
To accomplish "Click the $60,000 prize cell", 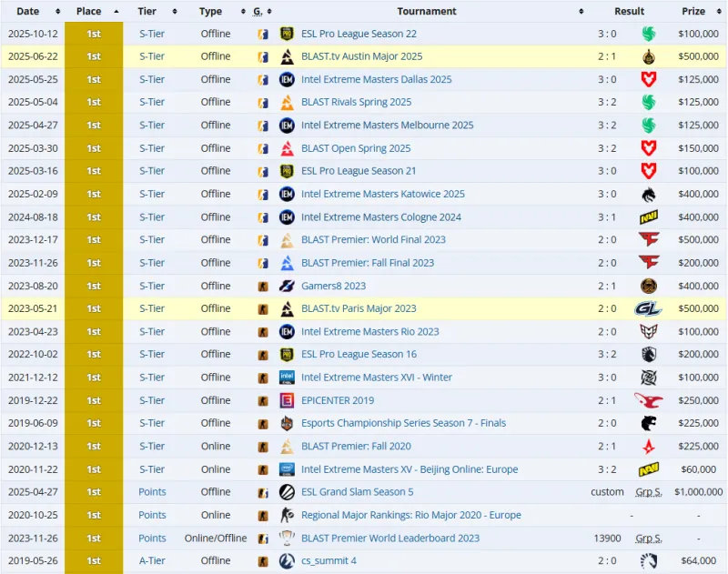I will coord(698,469).
